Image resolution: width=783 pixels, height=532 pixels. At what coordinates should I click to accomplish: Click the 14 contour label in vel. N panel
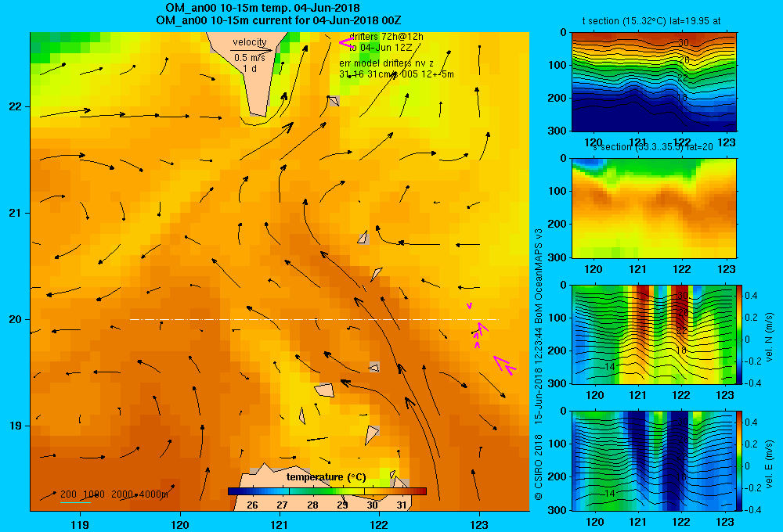click(x=609, y=367)
